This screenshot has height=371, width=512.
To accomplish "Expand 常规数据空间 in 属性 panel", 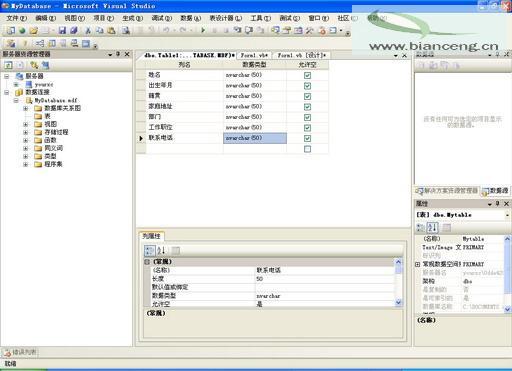I will [417, 264].
